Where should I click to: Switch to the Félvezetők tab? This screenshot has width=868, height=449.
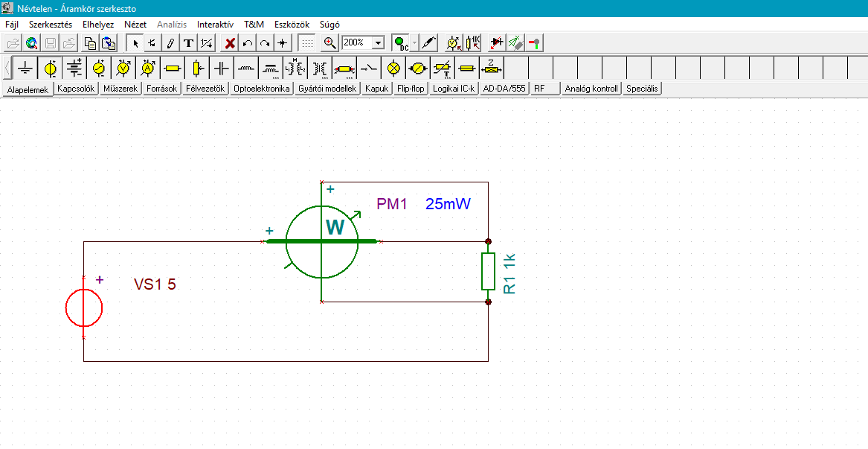point(205,89)
